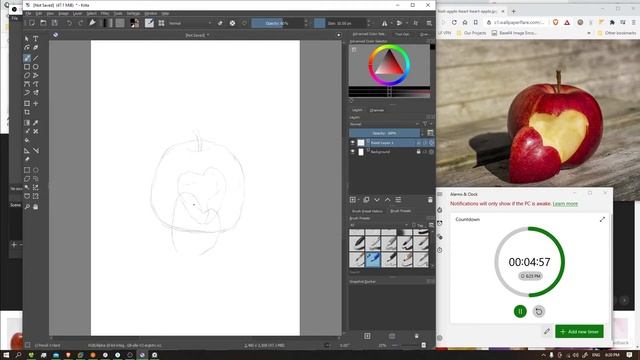Open the layer filter dropdown icon
Screen dimensions: 640x360
coord(427,124)
